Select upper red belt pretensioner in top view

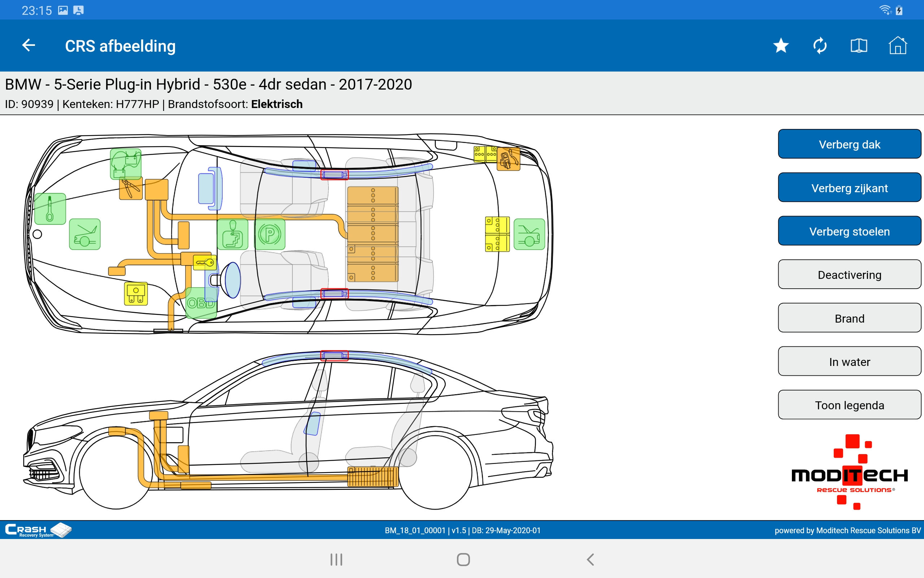pos(335,175)
